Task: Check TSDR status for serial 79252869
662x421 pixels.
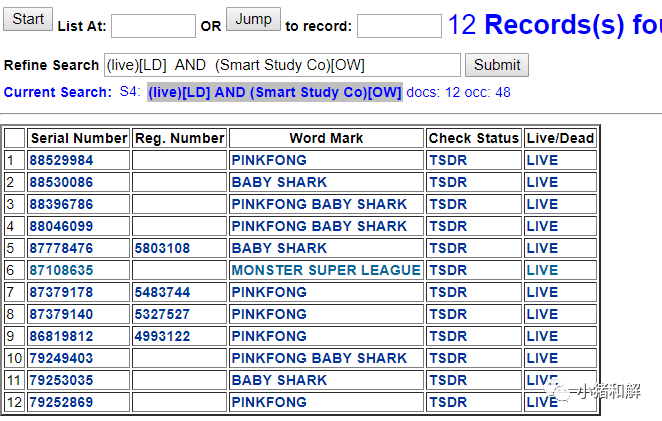Action: click(x=448, y=402)
